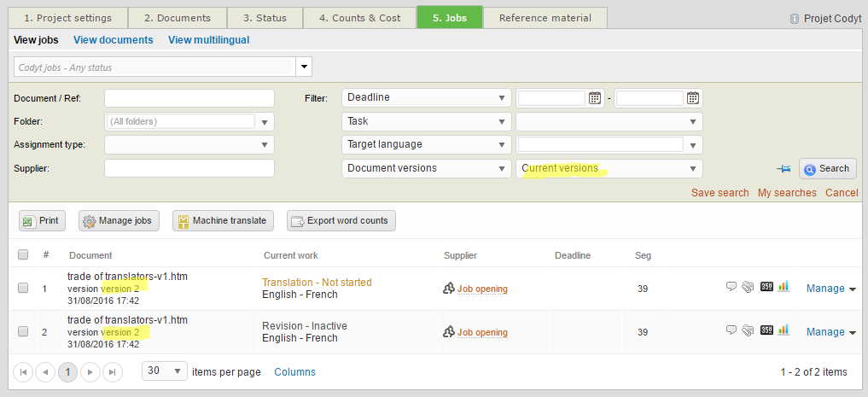Click the bar chart icon for the Revision job
This screenshot has height=397, width=868.
coord(784,330)
